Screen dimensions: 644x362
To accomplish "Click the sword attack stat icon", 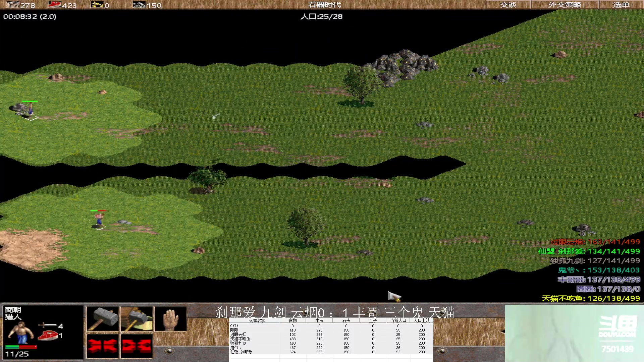I will (x=48, y=325).
